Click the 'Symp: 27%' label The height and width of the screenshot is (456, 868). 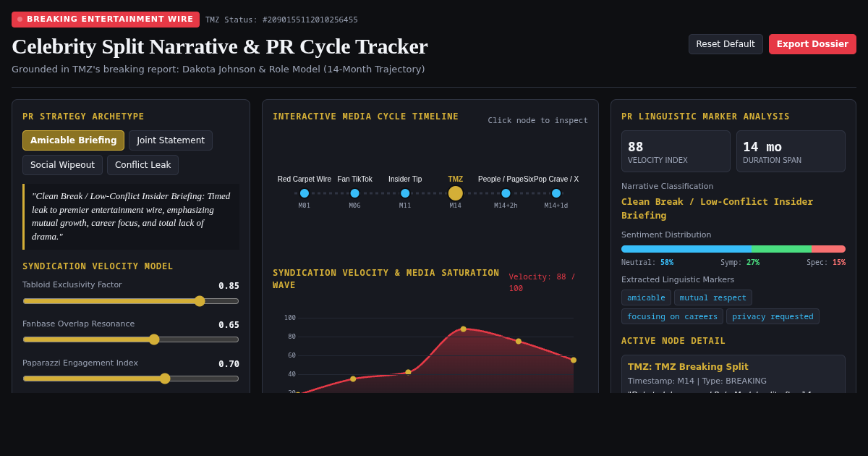[x=740, y=263]
